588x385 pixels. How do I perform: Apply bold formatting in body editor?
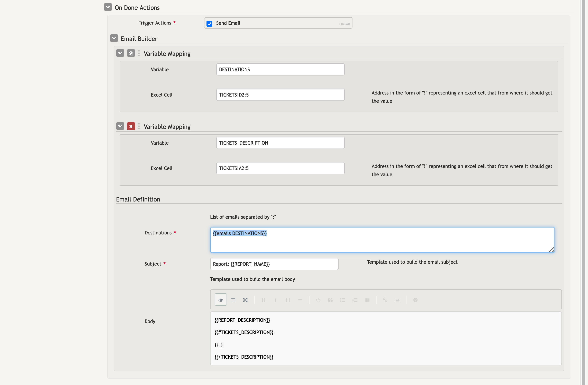click(x=263, y=300)
